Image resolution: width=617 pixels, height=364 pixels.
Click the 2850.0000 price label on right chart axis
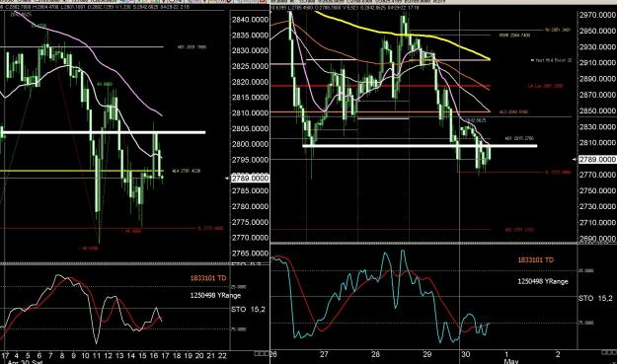[x=597, y=110]
